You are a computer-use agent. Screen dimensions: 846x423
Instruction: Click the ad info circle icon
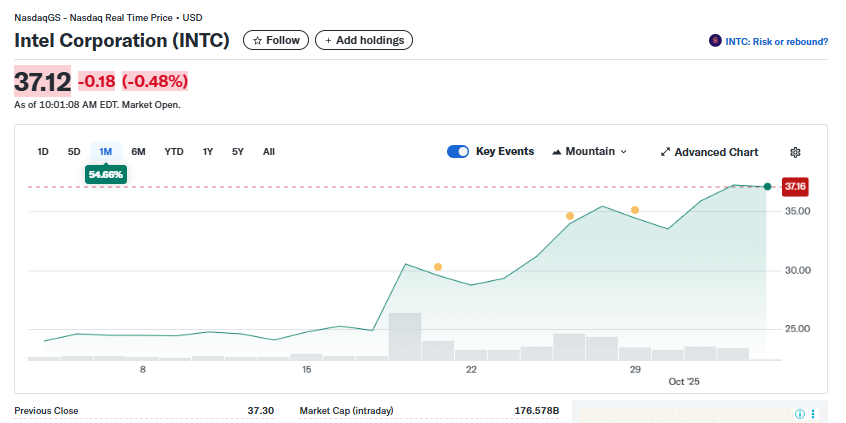pos(799,413)
